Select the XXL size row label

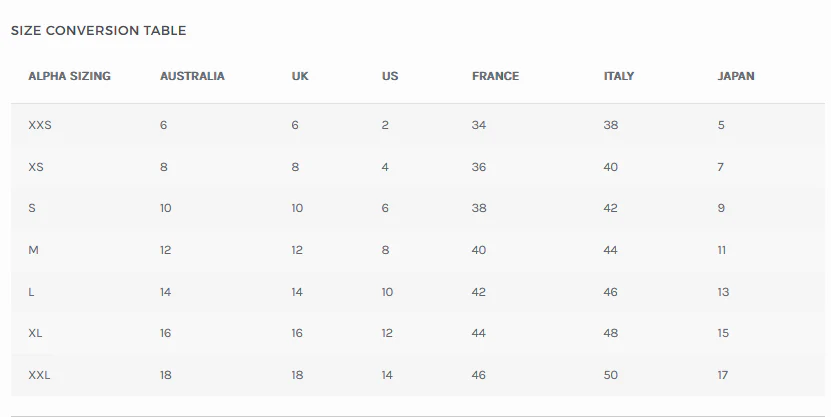pos(40,375)
